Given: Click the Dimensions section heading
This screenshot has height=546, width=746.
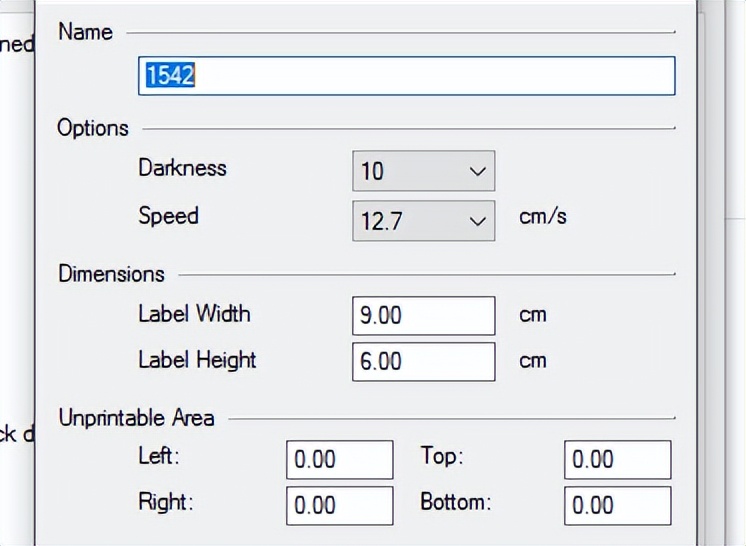Looking at the screenshot, I should click(111, 274).
